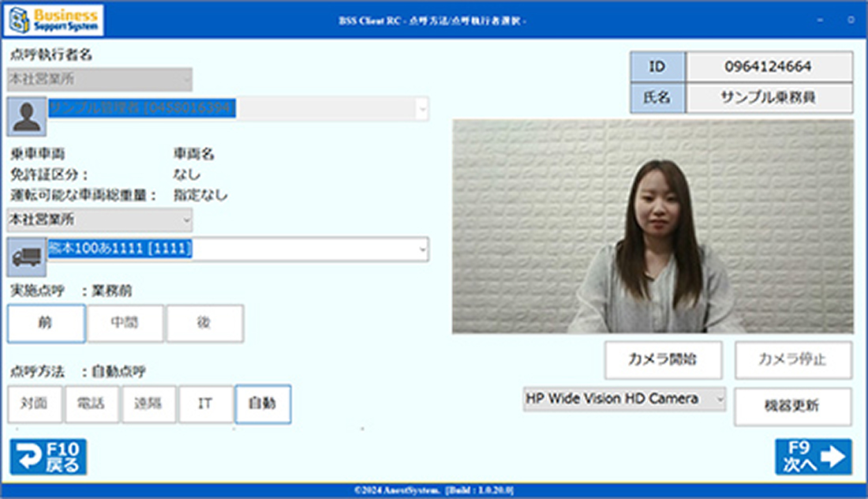868x499 pixels.
Task: Click the camera preview image
Action: click(653, 227)
